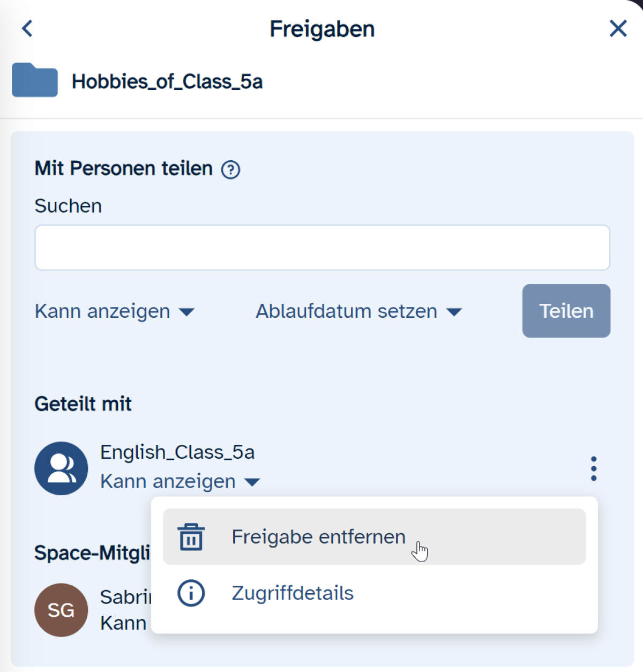This screenshot has width=643, height=672.
Task: Select Zugriffdetails menu entry
Action: point(293,593)
